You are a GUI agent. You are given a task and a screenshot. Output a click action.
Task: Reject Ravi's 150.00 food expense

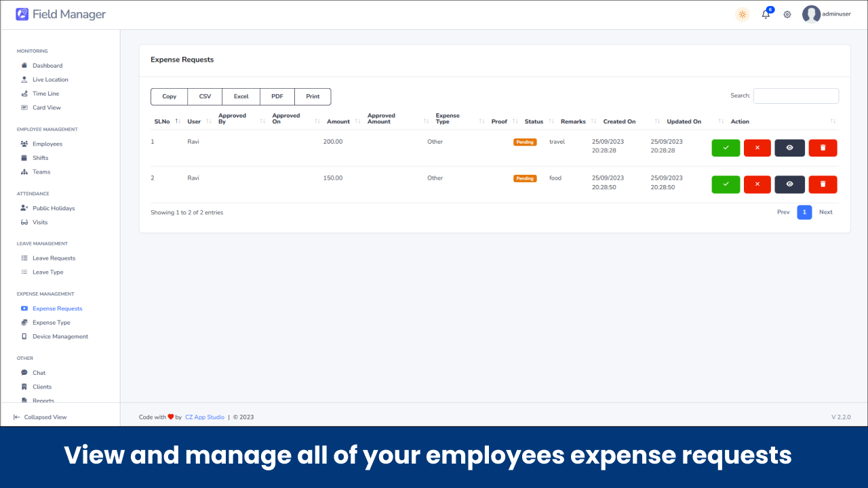pyautogui.click(x=757, y=184)
